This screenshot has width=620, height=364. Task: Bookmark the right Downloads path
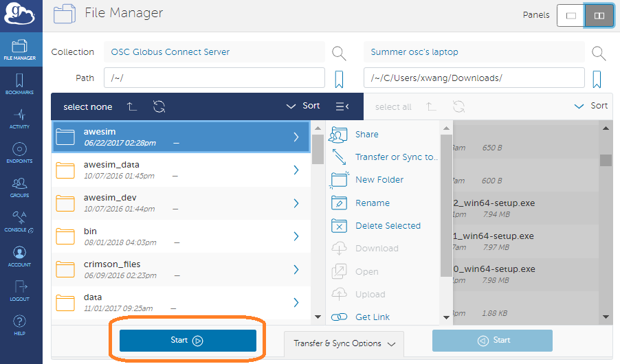coord(597,79)
